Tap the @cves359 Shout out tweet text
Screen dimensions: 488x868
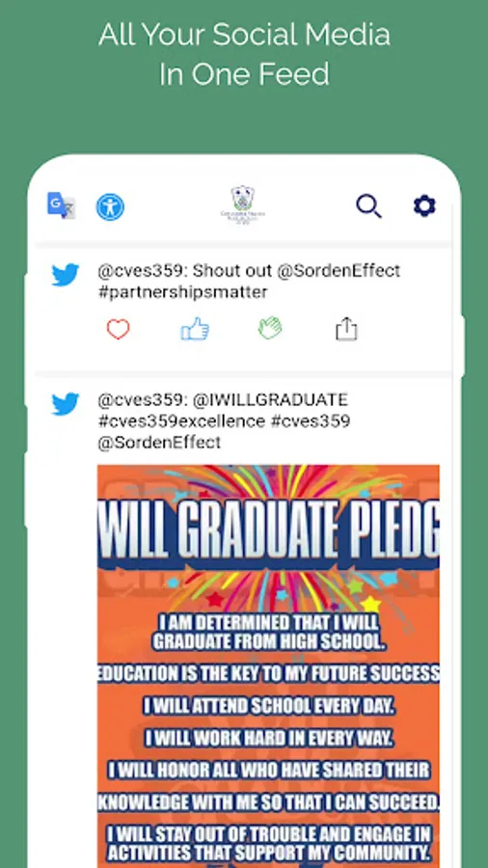[x=249, y=282]
